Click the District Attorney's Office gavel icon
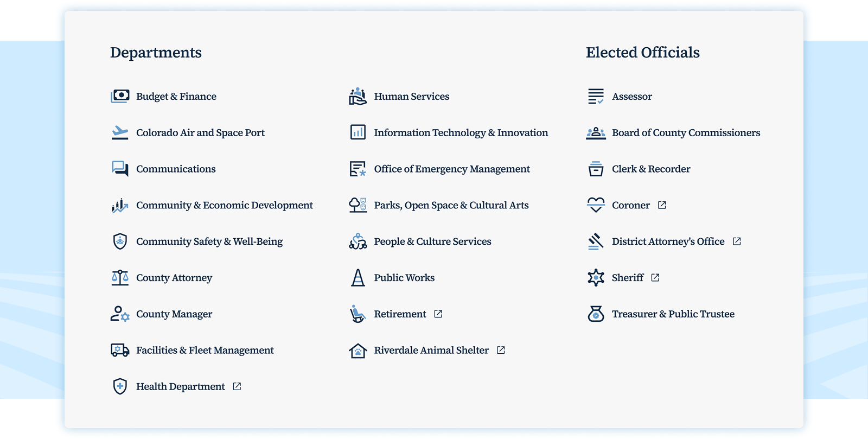Image resolution: width=868 pixels, height=439 pixels. coord(596,241)
